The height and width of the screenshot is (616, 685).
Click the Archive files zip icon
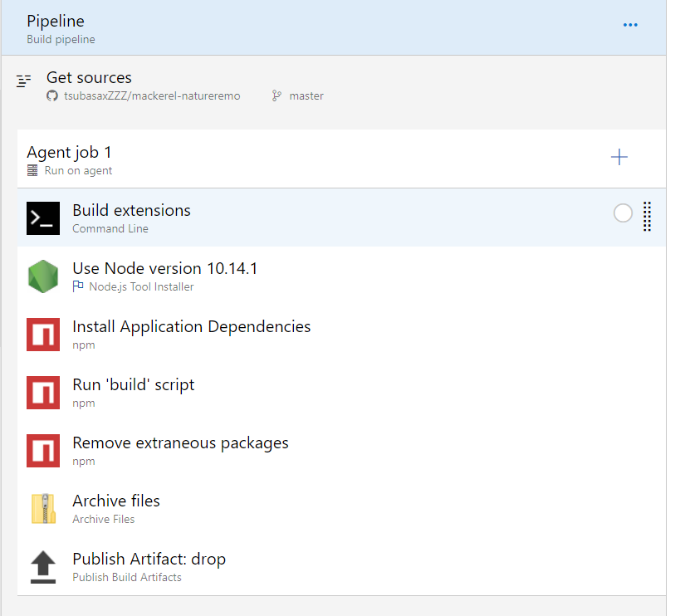[43, 508]
